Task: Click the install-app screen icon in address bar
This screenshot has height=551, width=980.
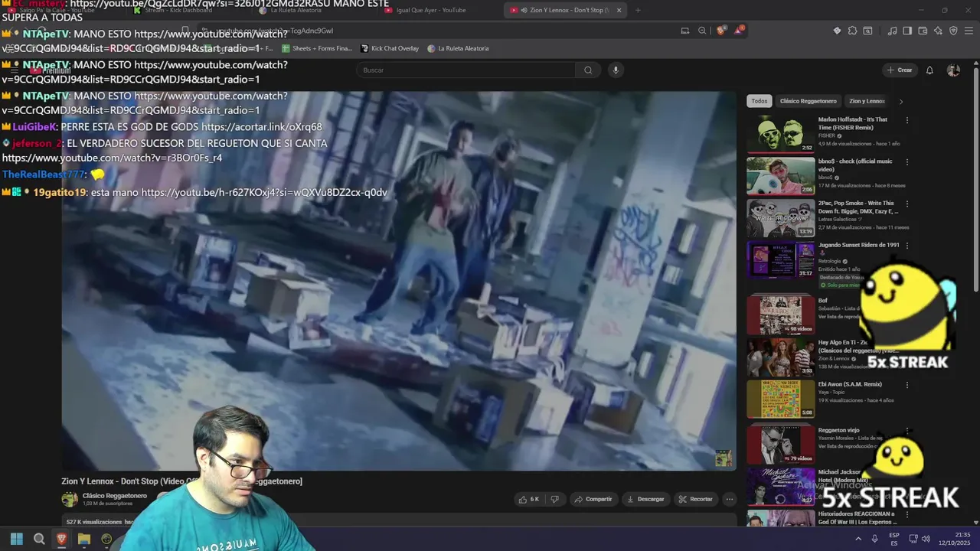Action: click(685, 31)
